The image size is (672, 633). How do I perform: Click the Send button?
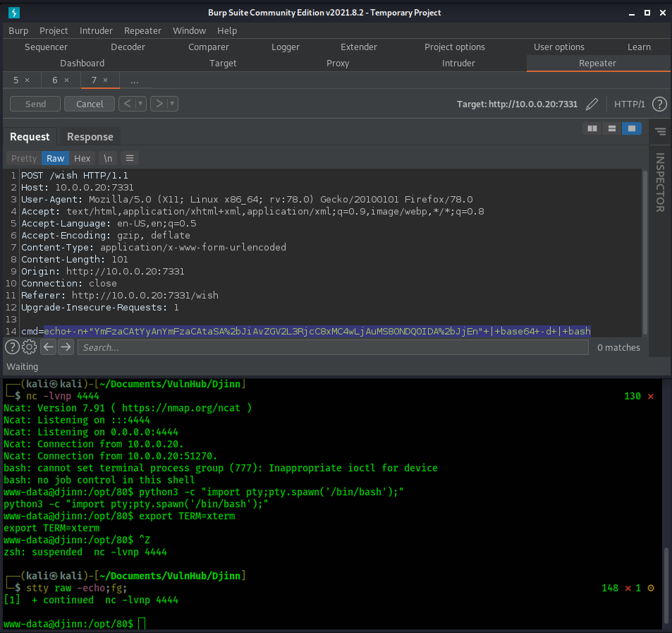point(35,104)
